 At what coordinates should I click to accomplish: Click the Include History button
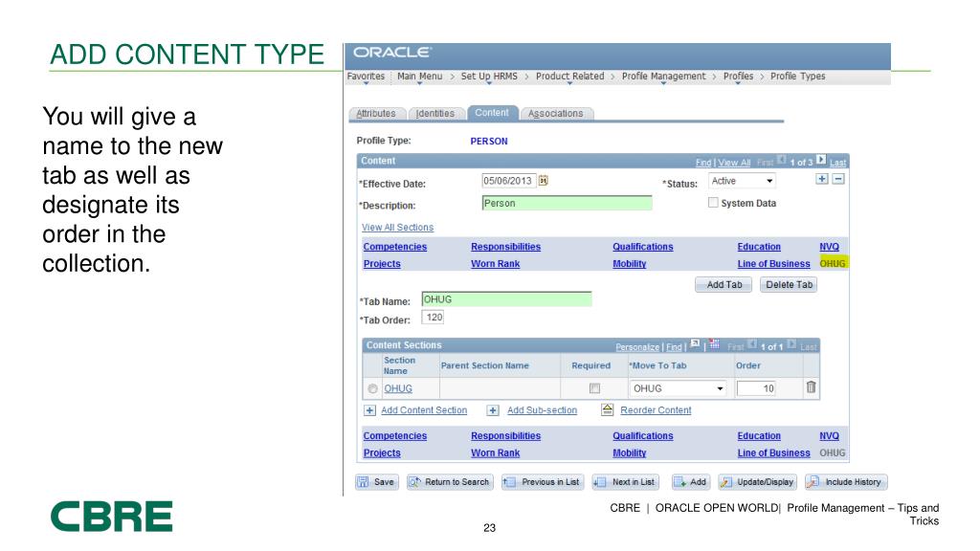846,482
